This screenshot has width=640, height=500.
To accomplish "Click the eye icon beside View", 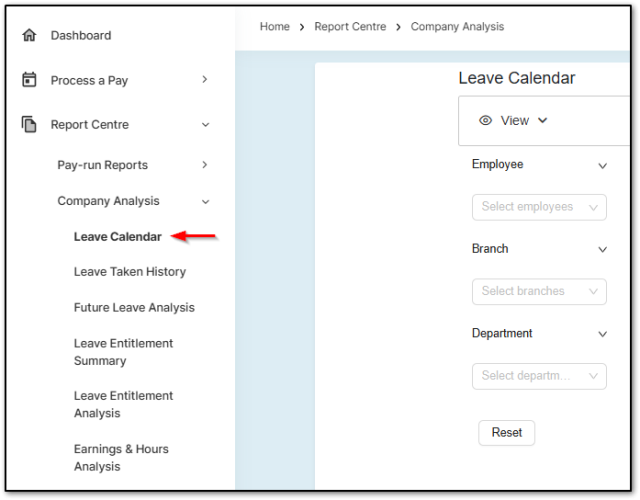I will [486, 120].
